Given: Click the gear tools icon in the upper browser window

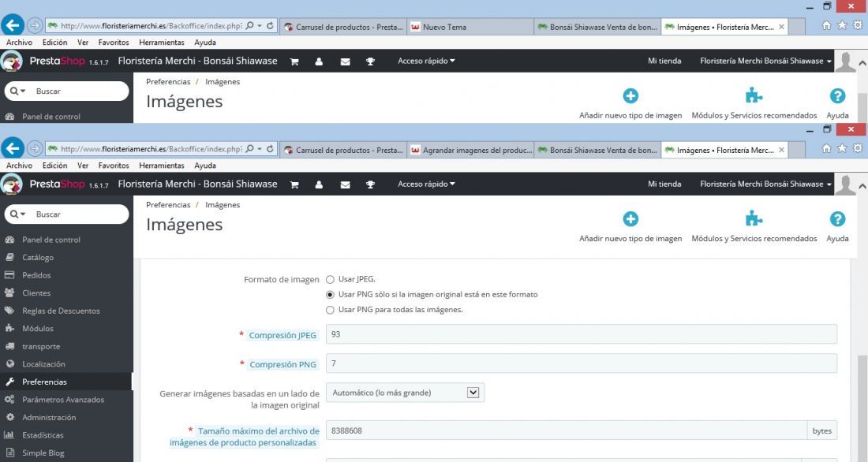Looking at the screenshot, I should coord(858,25).
